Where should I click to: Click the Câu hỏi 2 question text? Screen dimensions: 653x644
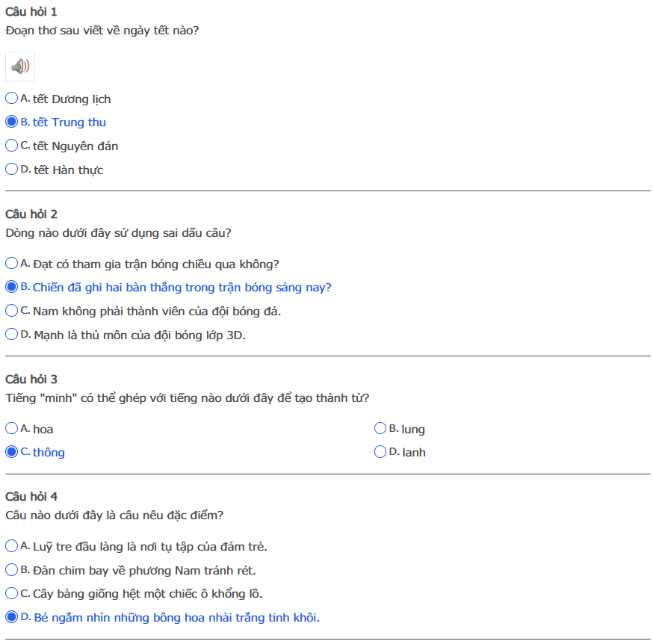click(118, 232)
